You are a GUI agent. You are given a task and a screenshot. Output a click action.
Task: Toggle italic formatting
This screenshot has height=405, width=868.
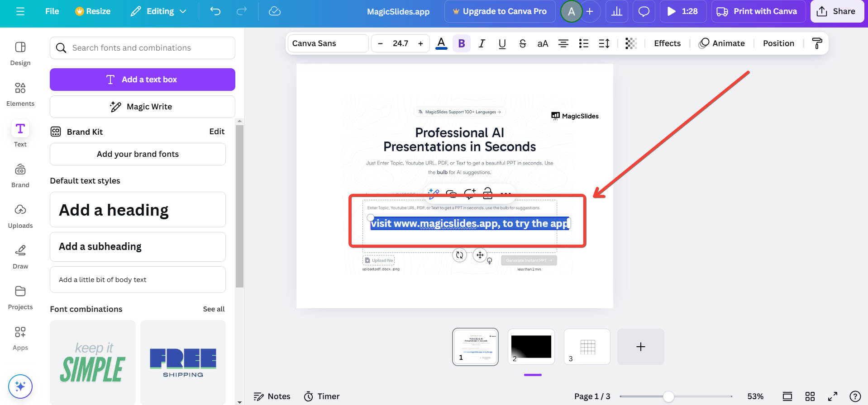click(482, 43)
